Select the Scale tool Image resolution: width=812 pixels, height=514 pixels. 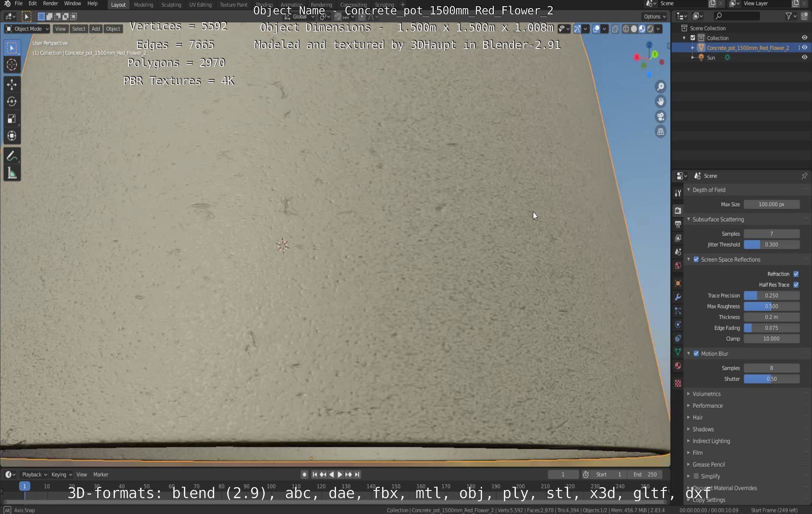point(12,119)
